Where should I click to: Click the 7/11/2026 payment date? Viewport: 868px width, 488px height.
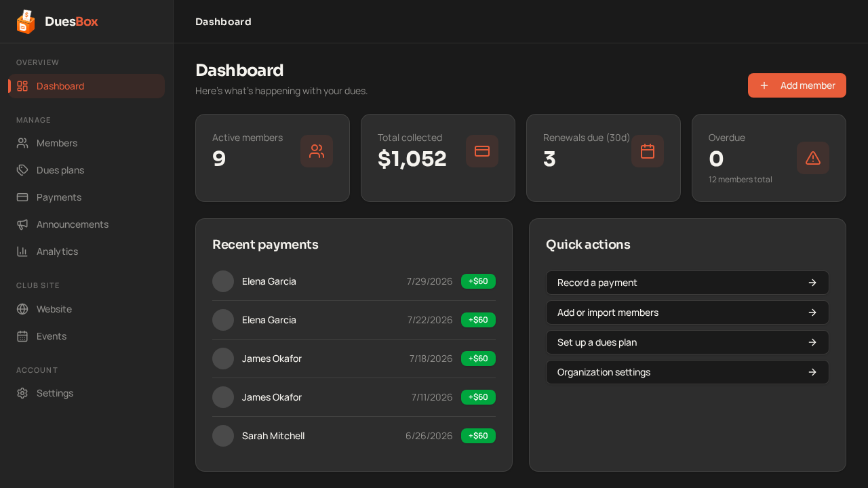pos(432,397)
